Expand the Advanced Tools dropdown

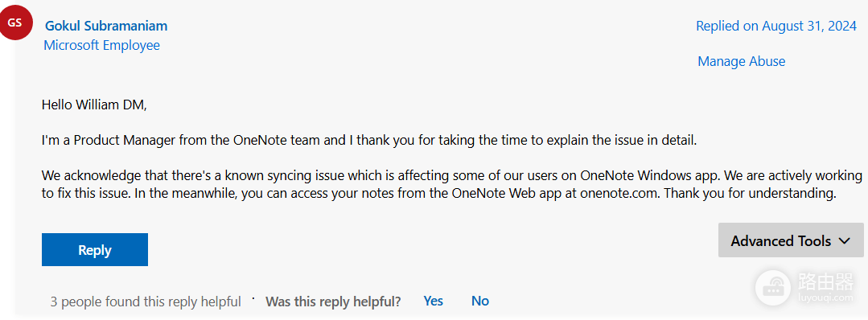791,240
